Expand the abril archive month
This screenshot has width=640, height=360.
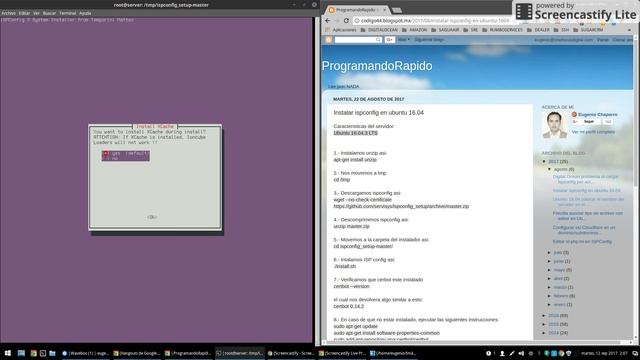click(x=549, y=278)
